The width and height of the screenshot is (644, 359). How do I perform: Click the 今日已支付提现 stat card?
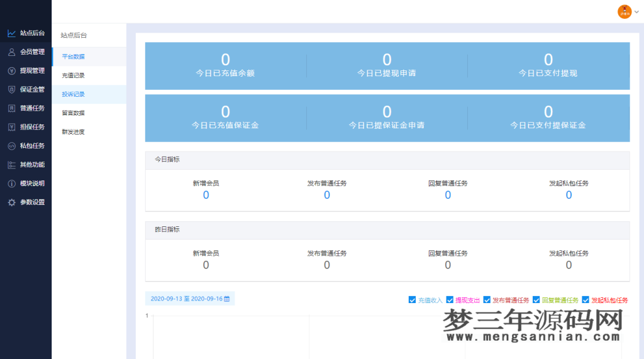coord(548,66)
